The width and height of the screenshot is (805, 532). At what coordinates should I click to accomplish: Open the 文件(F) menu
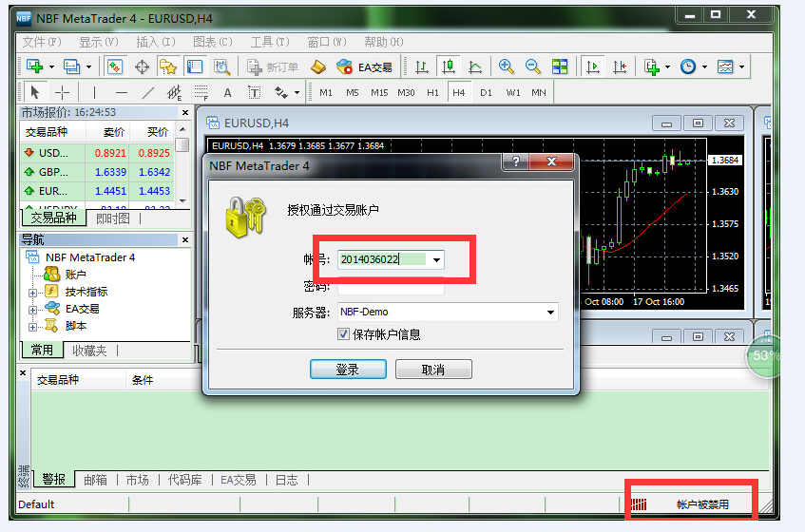pyautogui.click(x=42, y=42)
